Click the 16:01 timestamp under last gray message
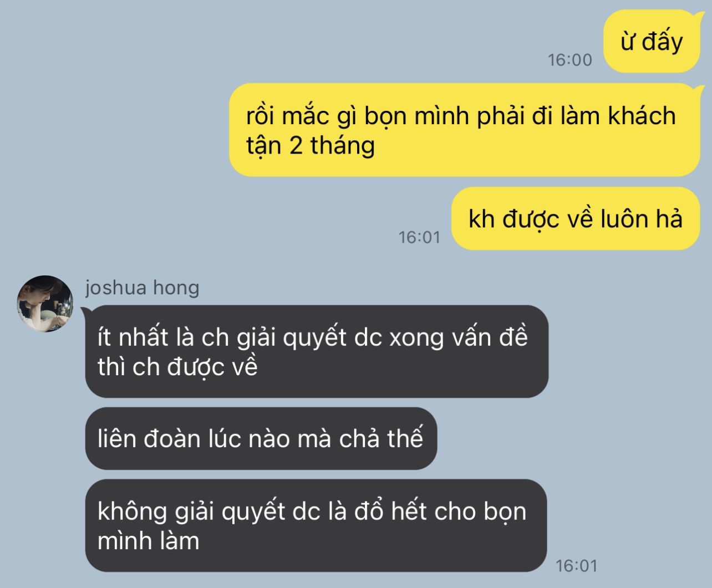 click(x=576, y=565)
